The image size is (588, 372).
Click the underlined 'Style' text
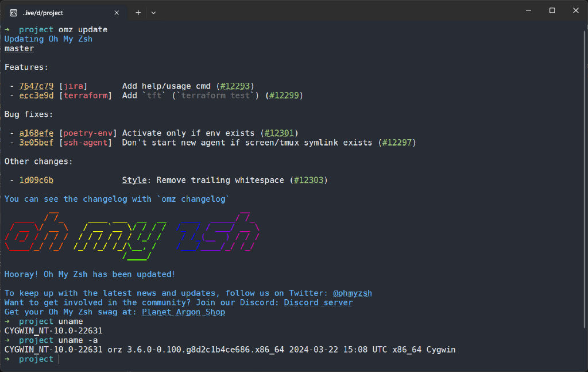[x=134, y=180]
